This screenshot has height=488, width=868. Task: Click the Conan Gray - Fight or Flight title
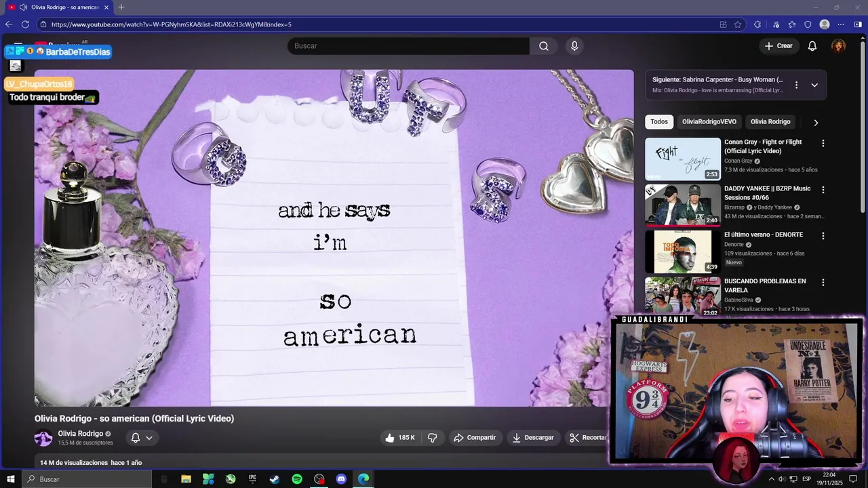[763, 146]
